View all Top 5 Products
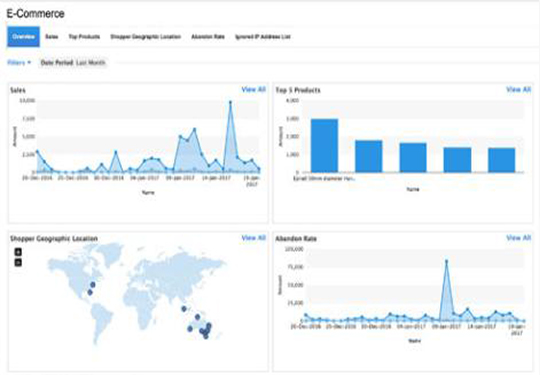 tap(518, 90)
